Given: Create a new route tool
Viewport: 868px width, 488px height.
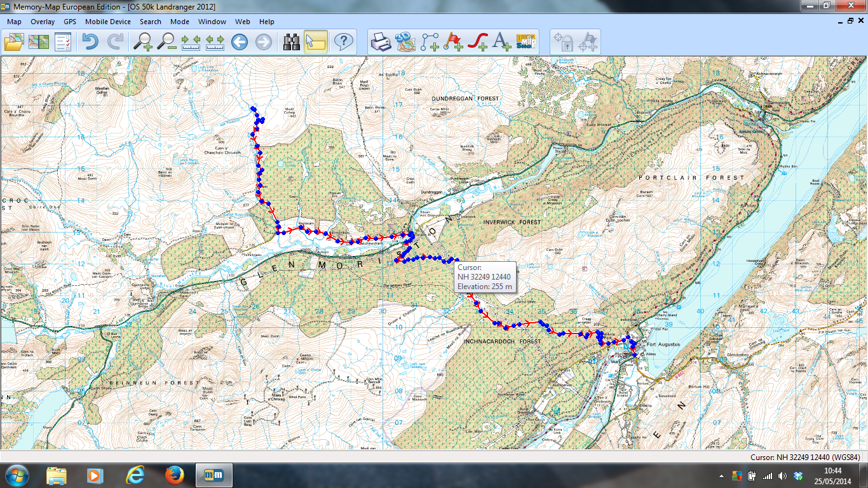Looking at the screenshot, I should 430,42.
